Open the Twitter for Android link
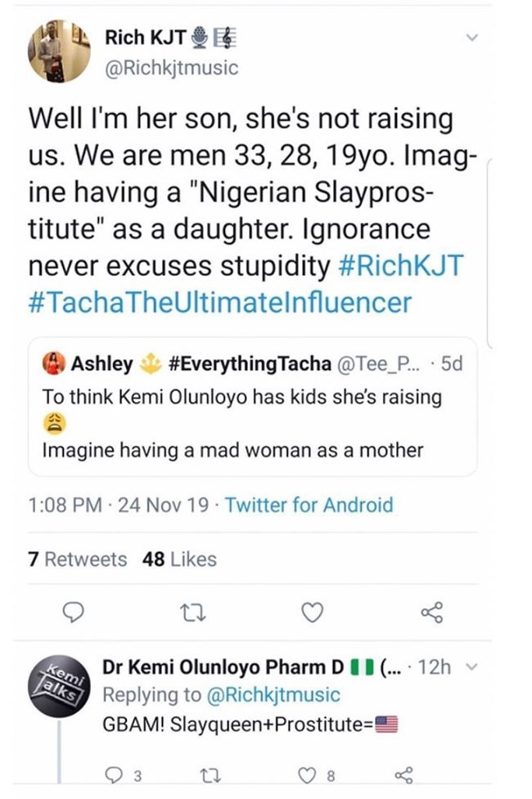This screenshot has width=532, height=799. point(309,505)
